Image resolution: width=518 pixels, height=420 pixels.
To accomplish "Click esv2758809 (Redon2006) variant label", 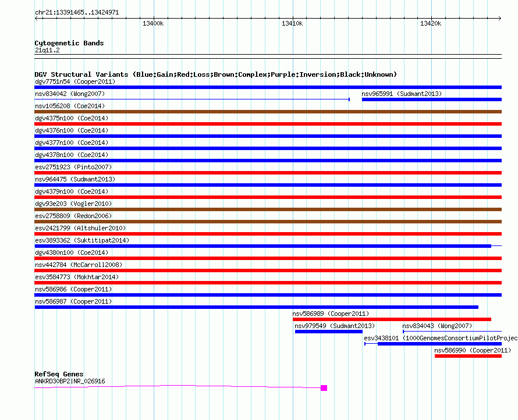I will (x=73, y=216).
